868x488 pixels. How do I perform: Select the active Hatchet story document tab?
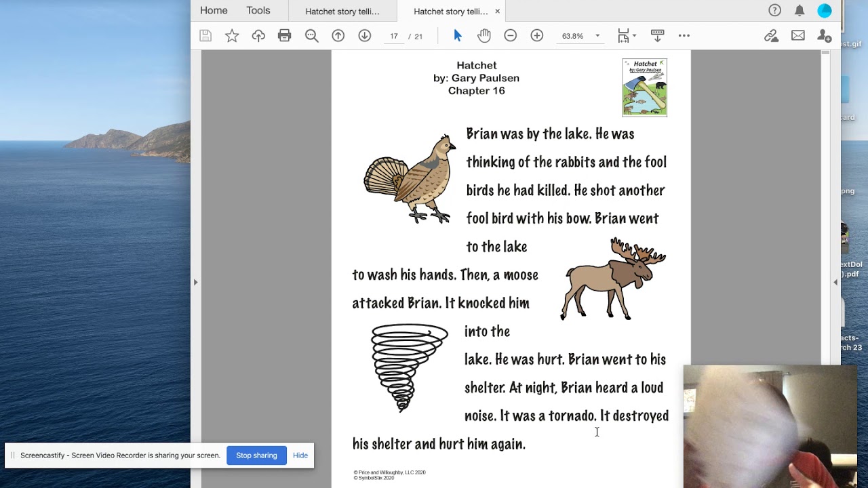(450, 11)
